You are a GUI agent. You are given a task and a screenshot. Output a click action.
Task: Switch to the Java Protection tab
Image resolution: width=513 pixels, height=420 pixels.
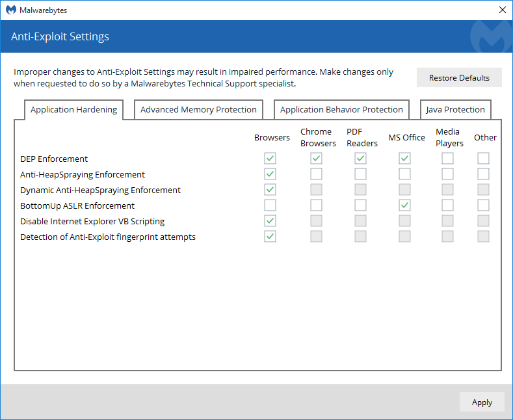click(455, 110)
